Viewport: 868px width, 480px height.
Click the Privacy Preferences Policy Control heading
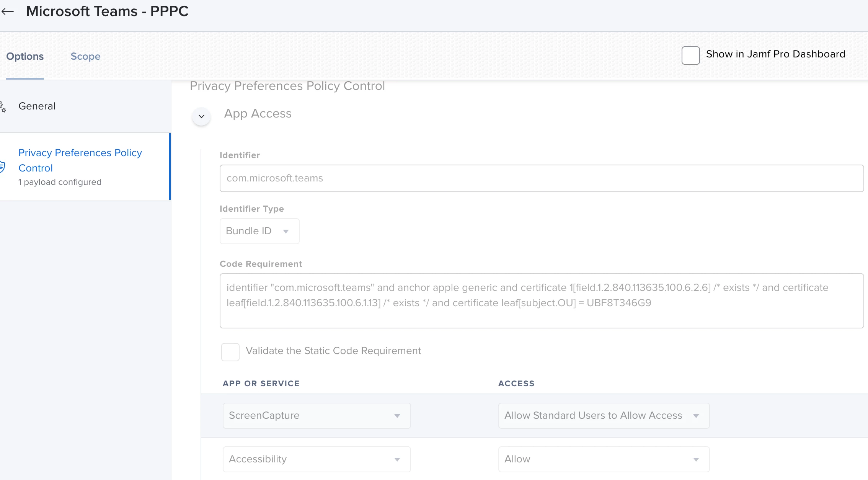[287, 86]
